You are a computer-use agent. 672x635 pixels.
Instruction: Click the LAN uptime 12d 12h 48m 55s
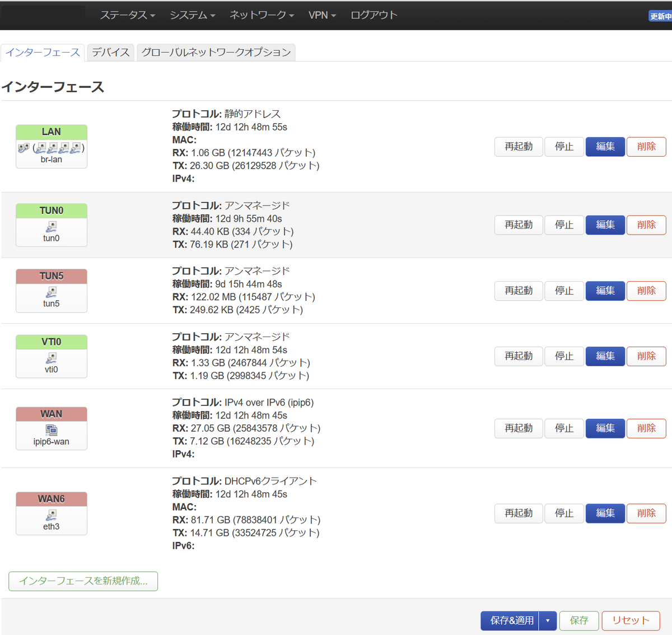point(251,127)
